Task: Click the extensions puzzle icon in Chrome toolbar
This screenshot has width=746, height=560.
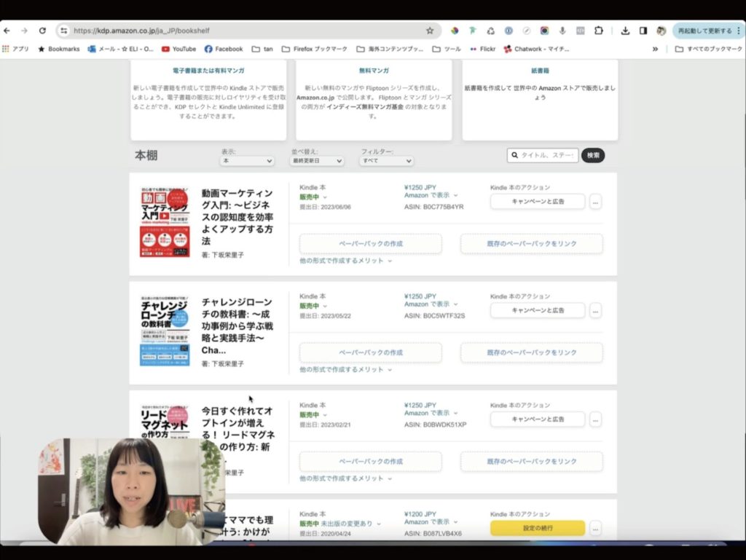Action: click(599, 31)
